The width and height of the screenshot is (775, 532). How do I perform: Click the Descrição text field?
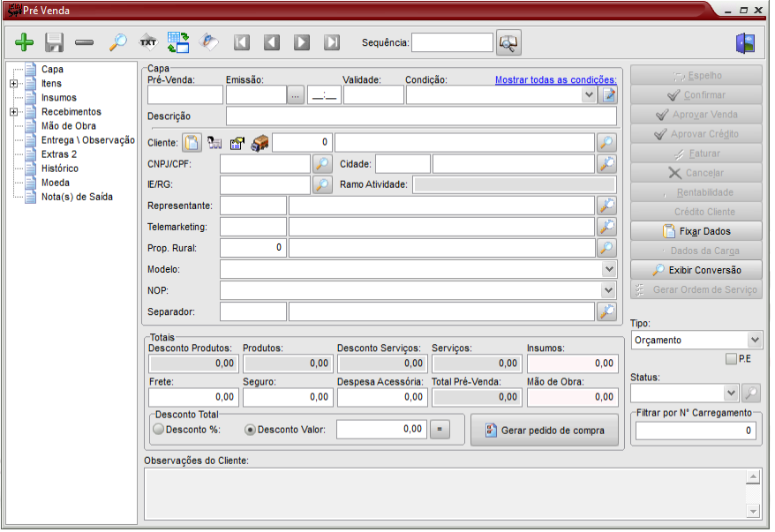coord(421,116)
